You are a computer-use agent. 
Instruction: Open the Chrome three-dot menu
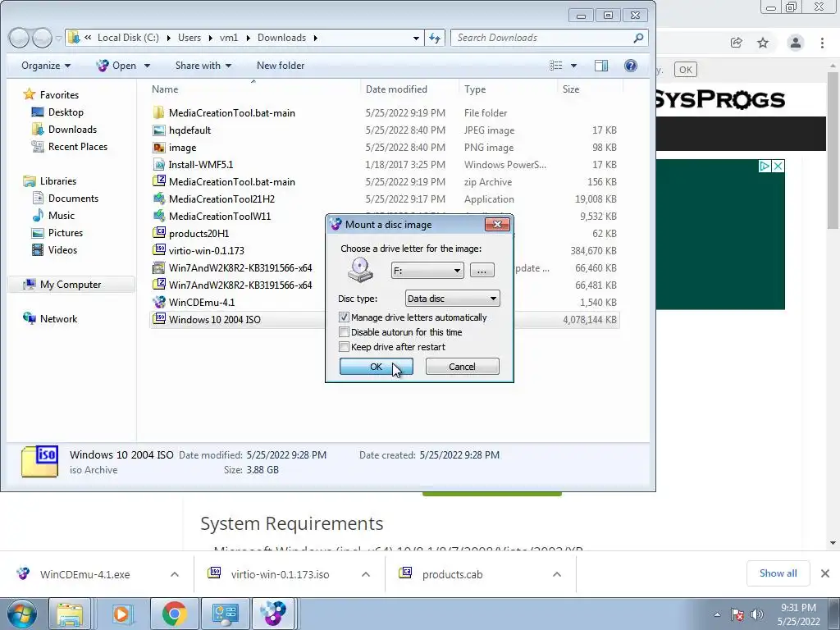822,43
